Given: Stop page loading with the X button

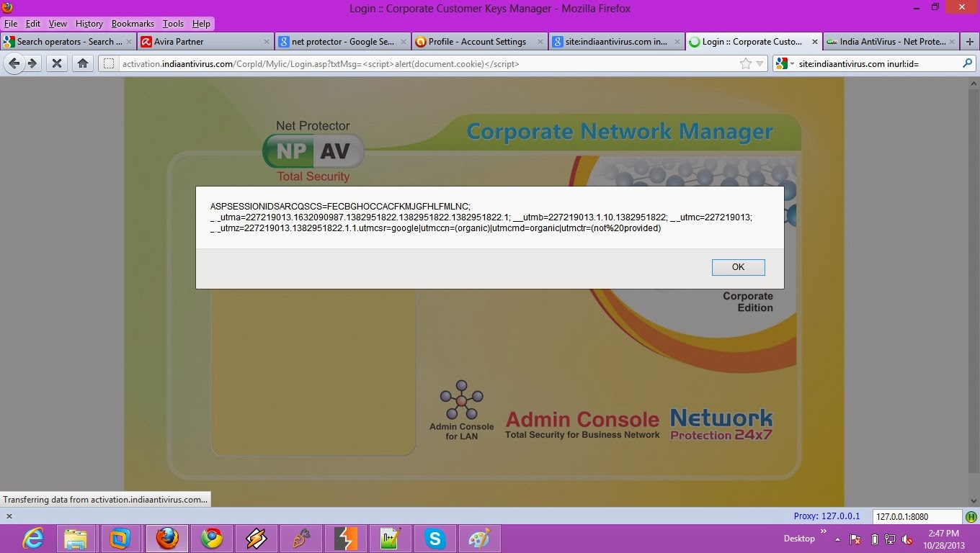Looking at the screenshot, I should 57,63.
